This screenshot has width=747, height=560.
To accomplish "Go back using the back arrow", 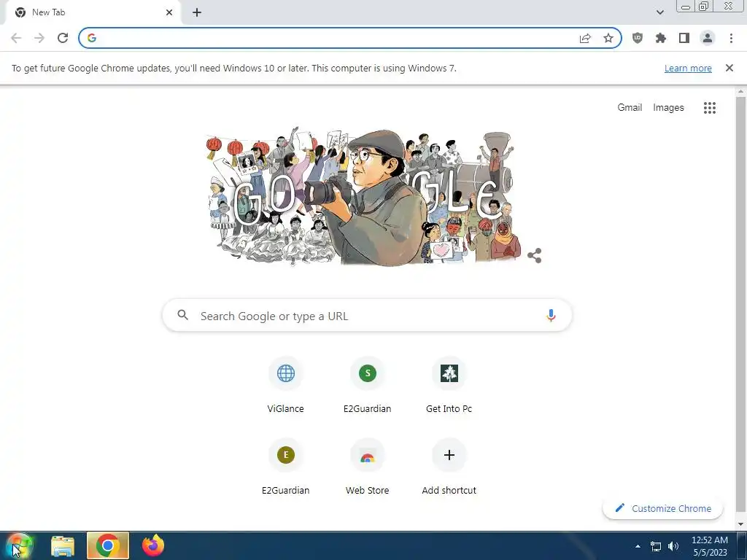I will point(16,38).
